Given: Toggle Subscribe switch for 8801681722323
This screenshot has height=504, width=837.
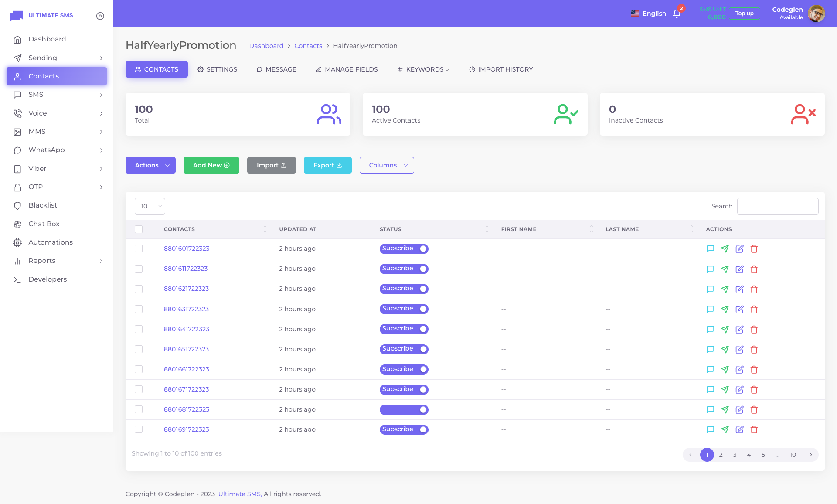Looking at the screenshot, I should (x=404, y=410).
